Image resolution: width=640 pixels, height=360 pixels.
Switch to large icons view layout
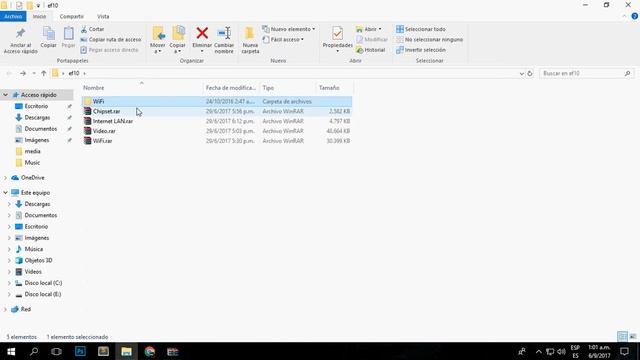coord(633,336)
